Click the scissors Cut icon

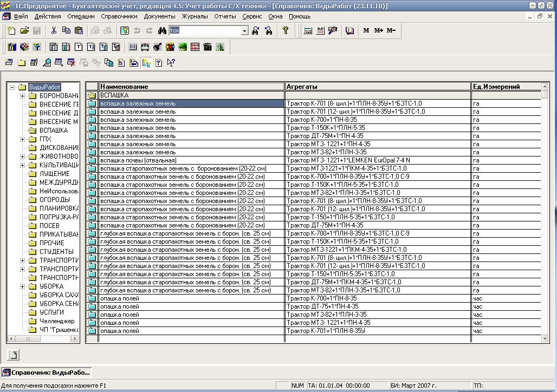pos(54,30)
